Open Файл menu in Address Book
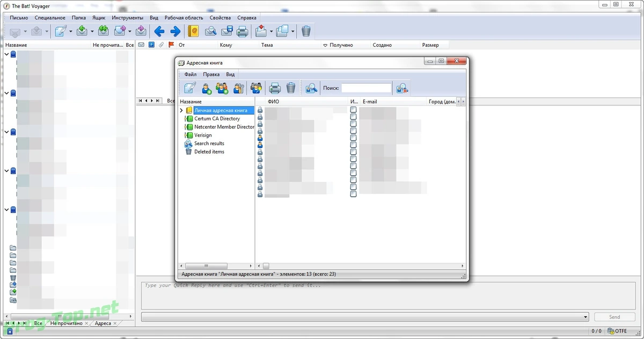Screen dimensions: 644x339 point(190,74)
